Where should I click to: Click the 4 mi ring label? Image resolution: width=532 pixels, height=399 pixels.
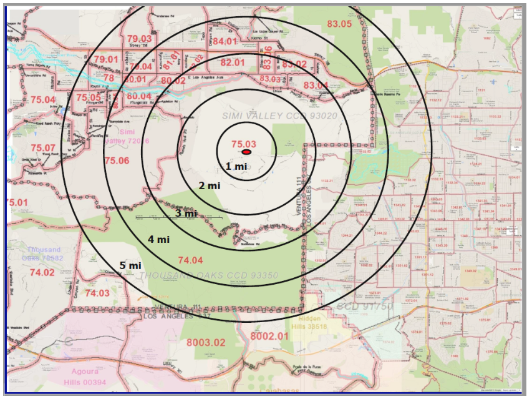tap(158, 239)
